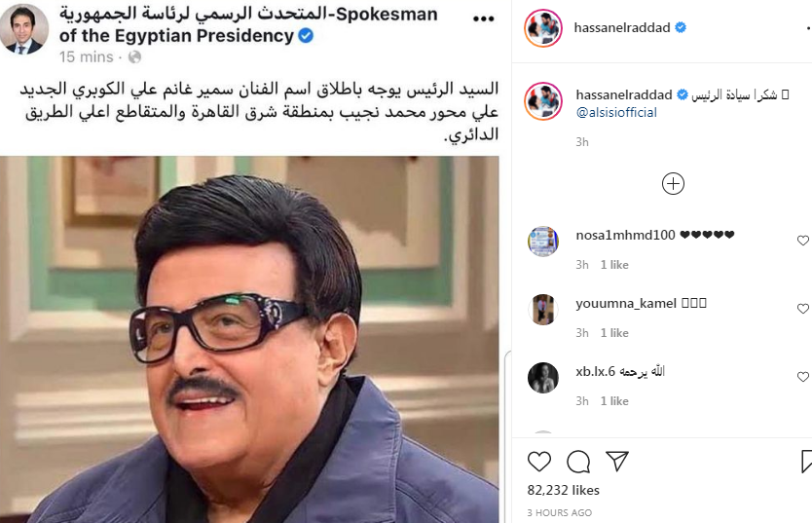
Task: Click youumna_kamel username
Action: 626,303
